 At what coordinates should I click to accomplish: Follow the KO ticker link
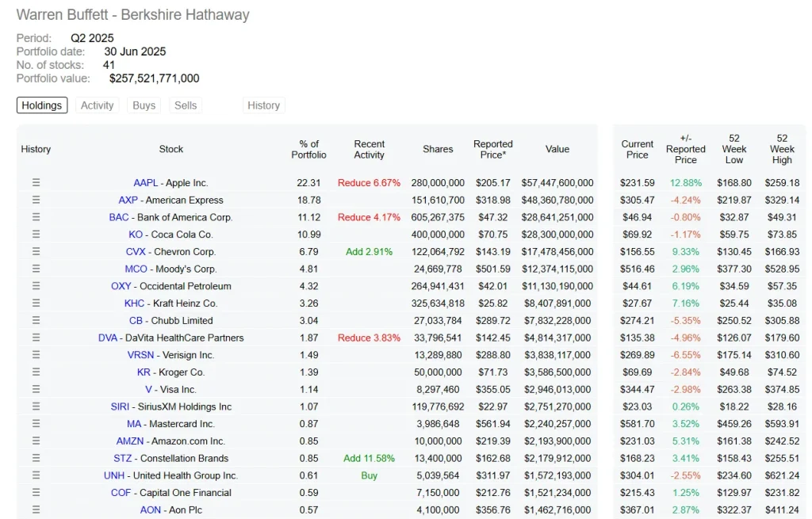pyautogui.click(x=136, y=234)
